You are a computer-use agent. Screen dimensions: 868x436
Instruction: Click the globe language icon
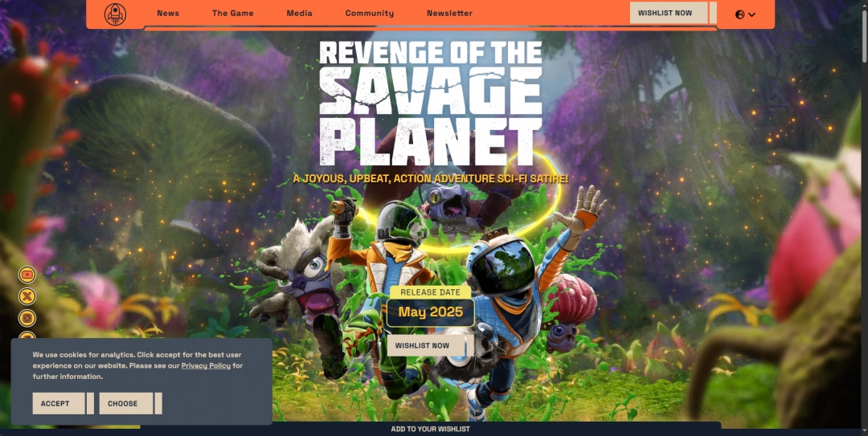click(740, 14)
